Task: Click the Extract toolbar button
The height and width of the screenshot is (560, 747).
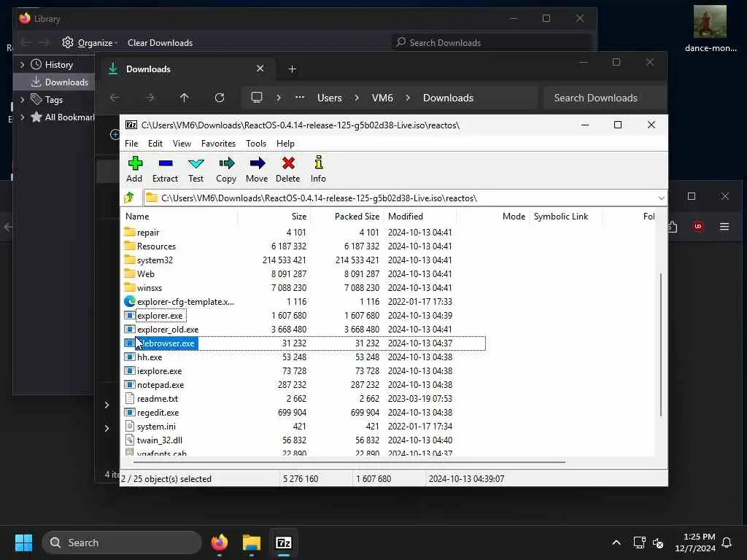Action: (165, 169)
